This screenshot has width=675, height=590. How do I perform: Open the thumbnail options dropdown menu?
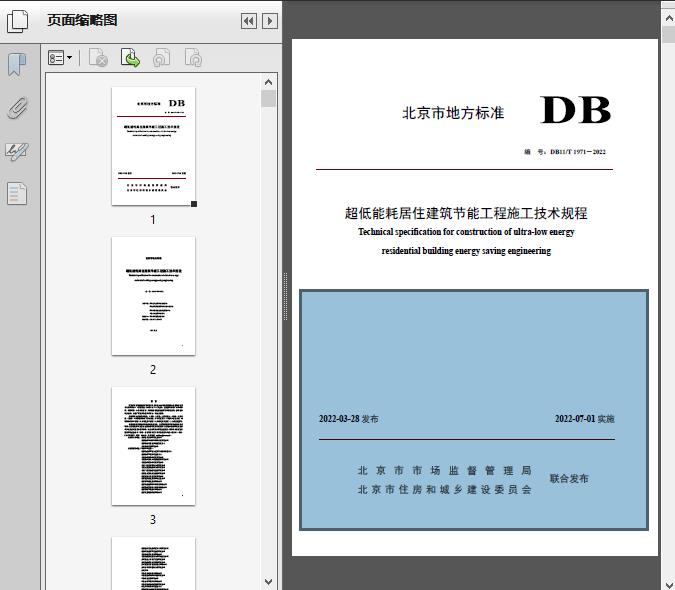pos(60,58)
